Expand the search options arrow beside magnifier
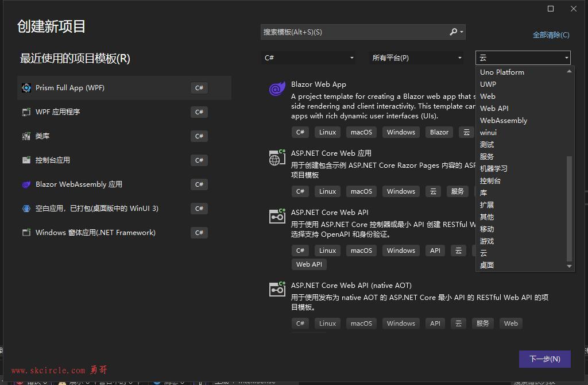The width and height of the screenshot is (588, 385). click(462, 32)
